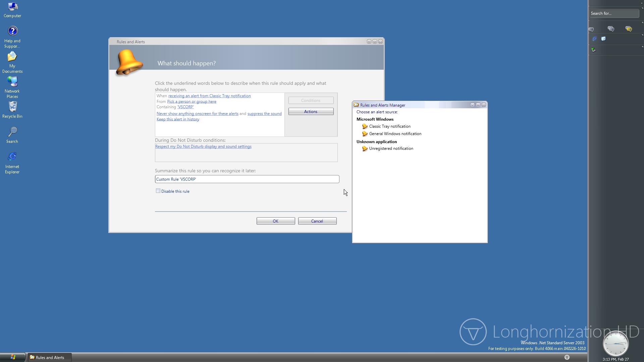
Task: Click the sidebar analog clock
Action: click(x=615, y=344)
